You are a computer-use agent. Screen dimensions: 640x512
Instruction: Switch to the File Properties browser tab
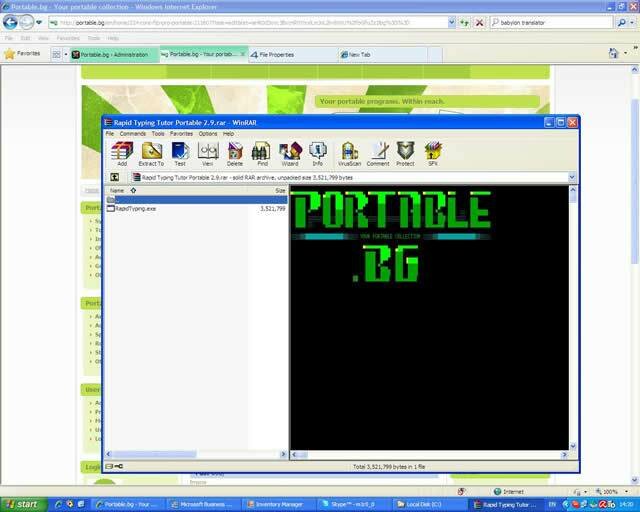tap(293, 54)
